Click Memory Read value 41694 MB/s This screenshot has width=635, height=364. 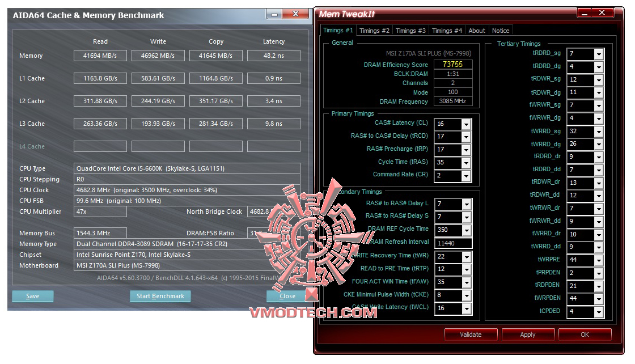point(100,56)
